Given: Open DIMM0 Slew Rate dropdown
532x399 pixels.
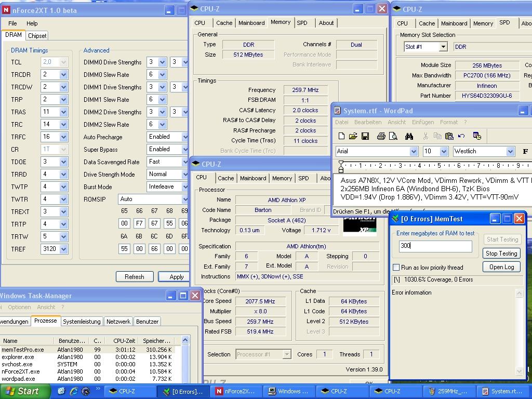Looking at the screenshot, I should pyautogui.click(x=162, y=75).
